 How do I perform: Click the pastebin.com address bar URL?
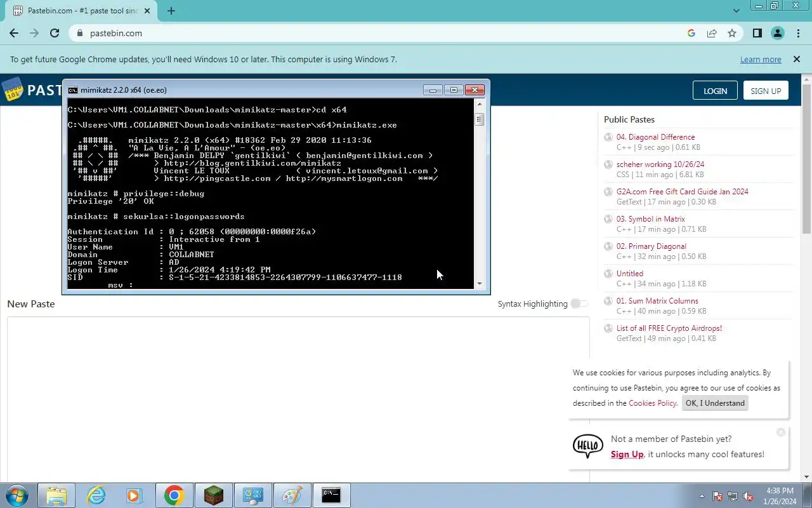pyautogui.click(x=116, y=33)
